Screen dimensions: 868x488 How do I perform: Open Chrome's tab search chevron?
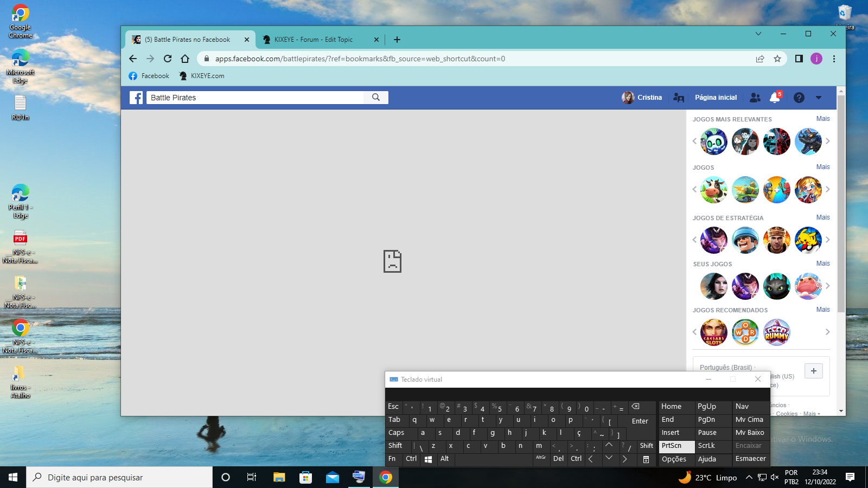[x=758, y=34]
